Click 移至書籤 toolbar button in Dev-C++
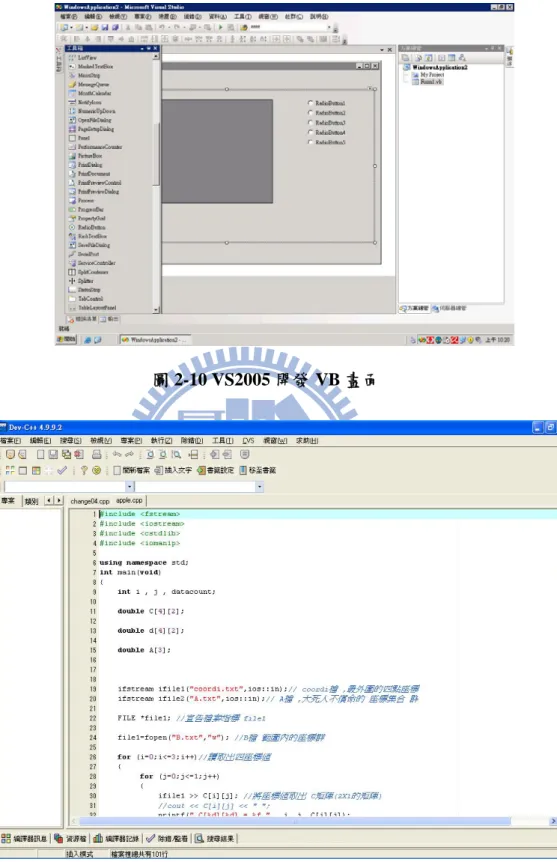The height and width of the screenshot is (862, 557). coord(257,471)
